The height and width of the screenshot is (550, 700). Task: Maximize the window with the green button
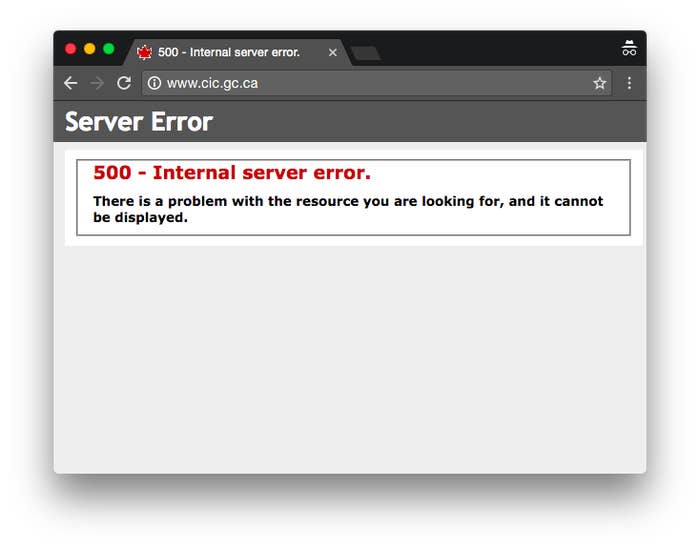click(108, 49)
